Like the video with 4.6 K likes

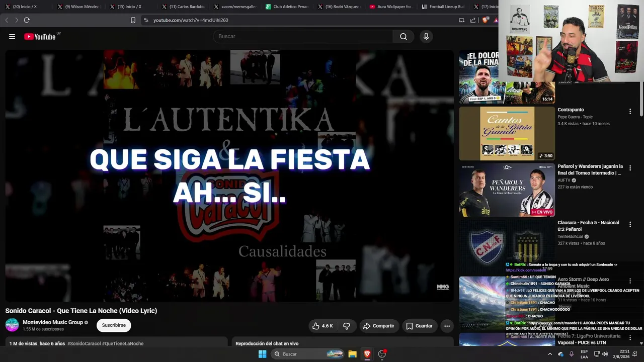point(323,326)
